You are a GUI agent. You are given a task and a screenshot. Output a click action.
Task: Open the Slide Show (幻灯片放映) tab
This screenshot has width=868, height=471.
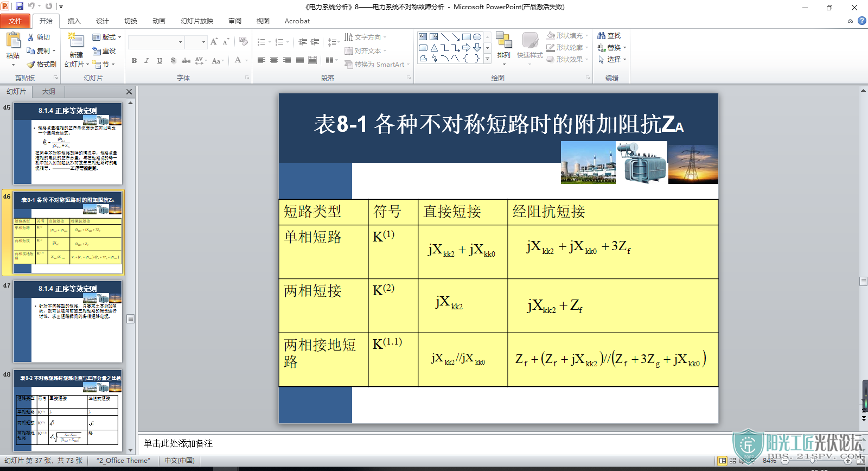point(197,21)
